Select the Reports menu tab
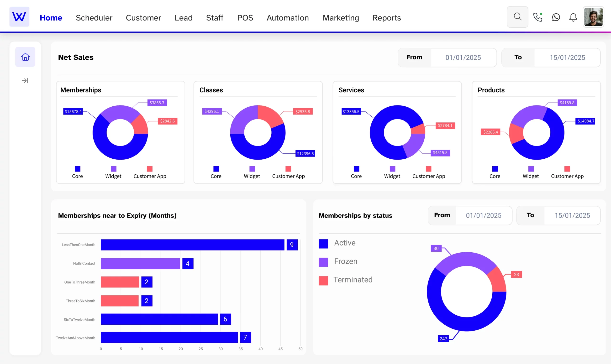Image resolution: width=611 pixels, height=364 pixels. click(387, 17)
